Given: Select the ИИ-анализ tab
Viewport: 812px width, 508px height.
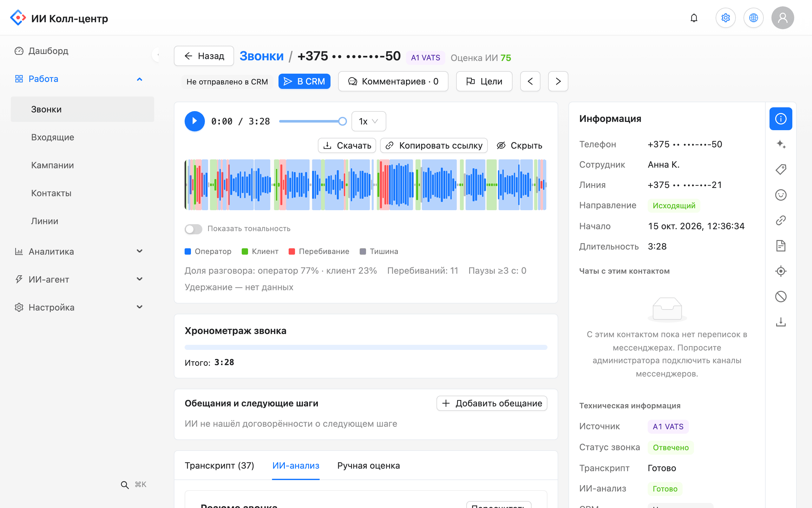Looking at the screenshot, I should tap(296, 466).
